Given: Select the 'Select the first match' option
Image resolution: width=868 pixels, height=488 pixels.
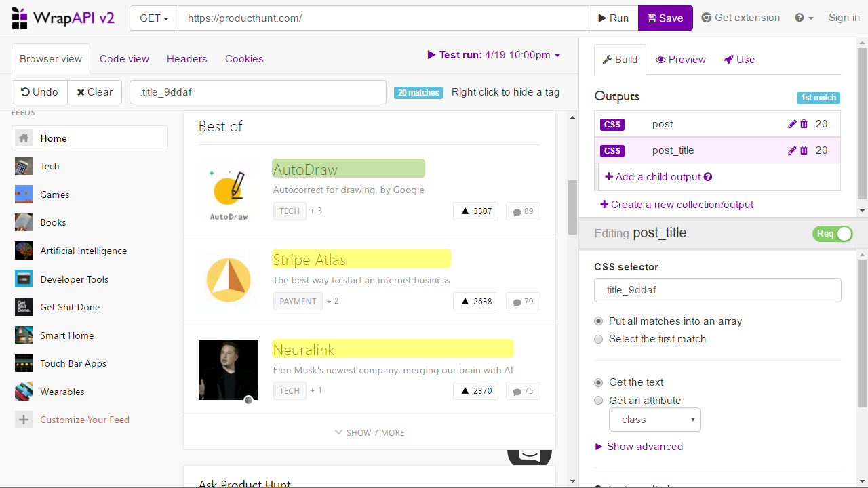Looking at the screenshot, I should point(598,339).
